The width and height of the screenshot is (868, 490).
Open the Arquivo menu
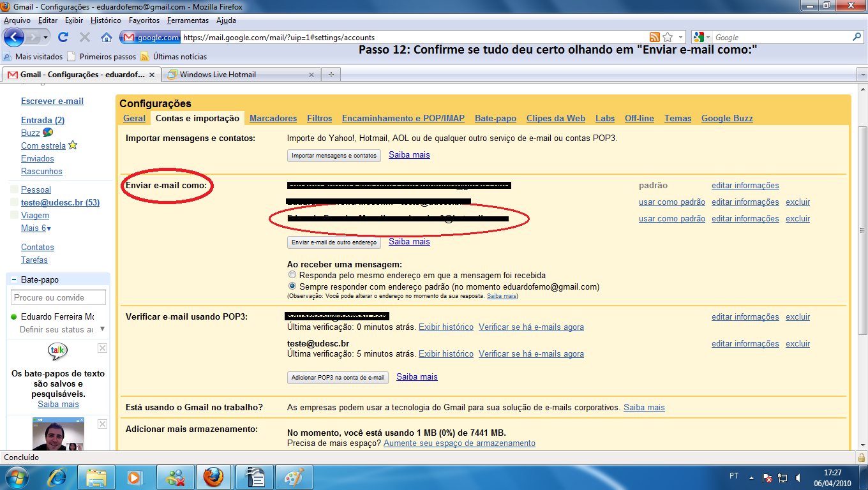[17, 20]
